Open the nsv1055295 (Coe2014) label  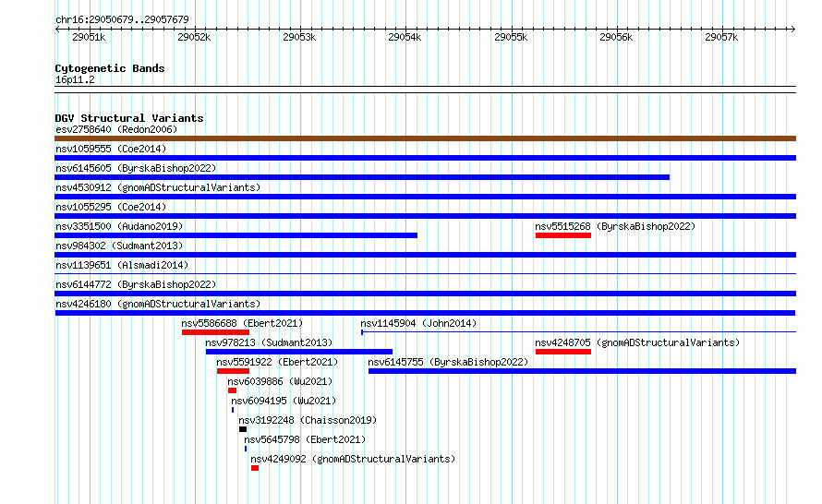coord(111,207)
